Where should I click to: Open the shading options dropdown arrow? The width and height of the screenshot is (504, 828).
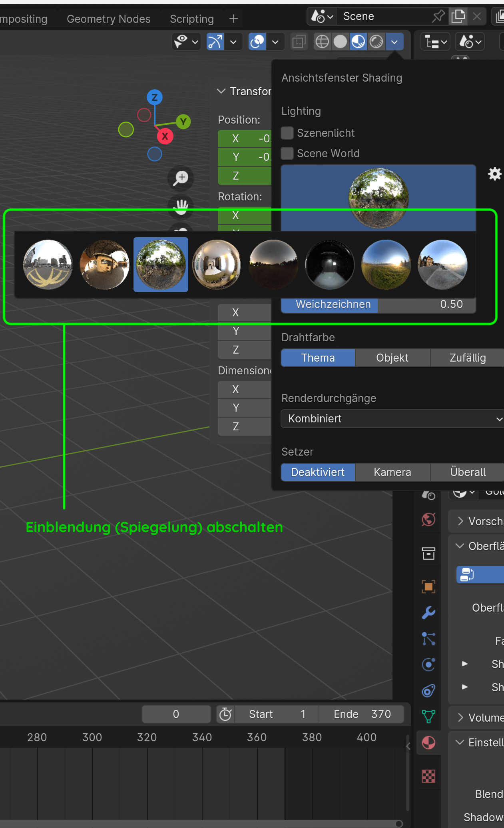(394, 42)
